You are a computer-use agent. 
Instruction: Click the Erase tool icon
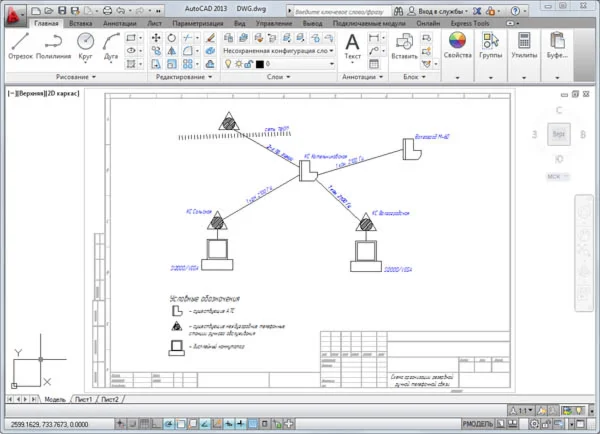pos(210,38)
